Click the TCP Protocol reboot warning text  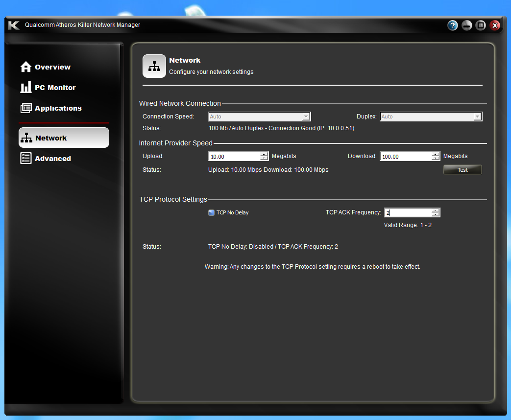click(312, 267)
